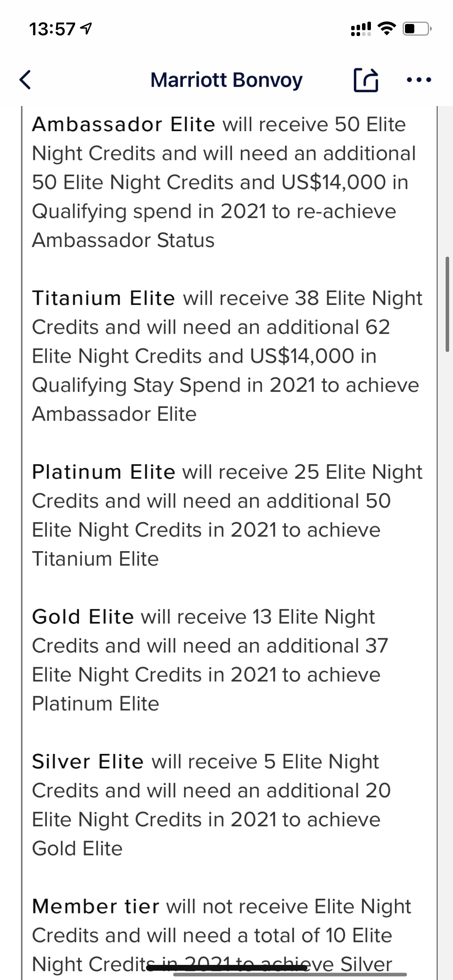Tap the black home indicator bar
Screen dimensions: 453x980
226,968
